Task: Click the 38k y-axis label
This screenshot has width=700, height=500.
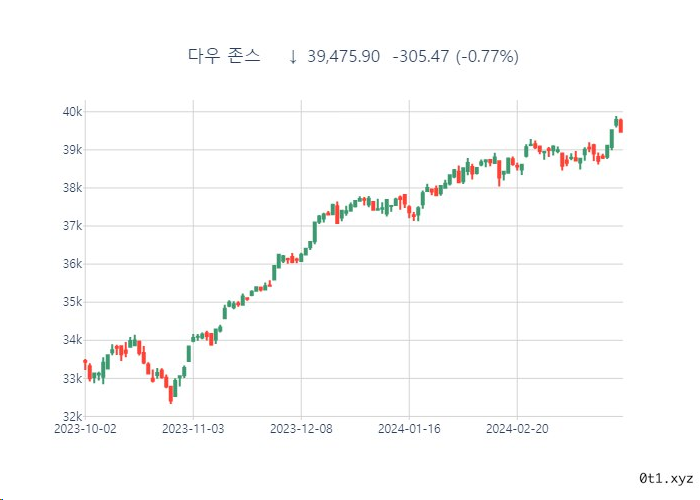Action: click(x=72, y=188)
